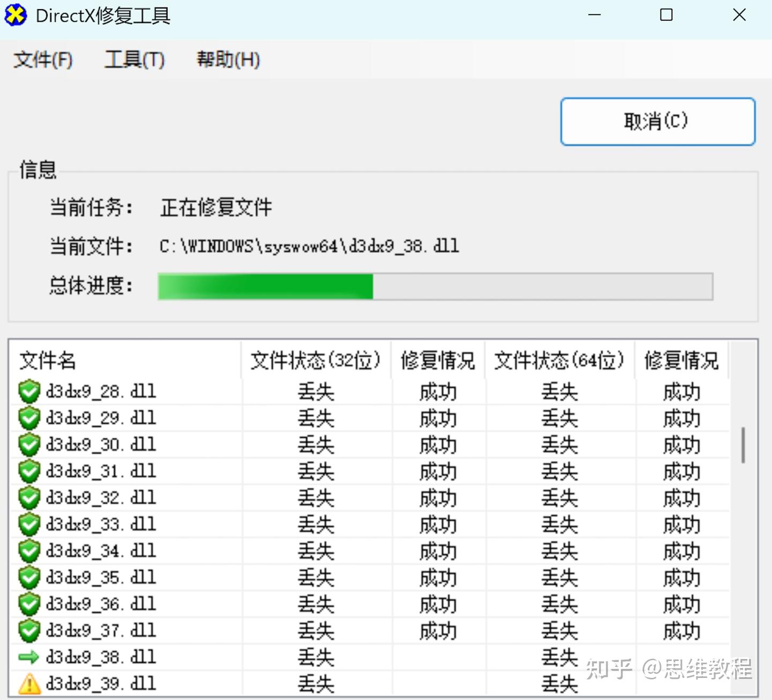Maximize the DirectX修复工具 window
This screenshot has height=700, width=772.
coord(666,15)
